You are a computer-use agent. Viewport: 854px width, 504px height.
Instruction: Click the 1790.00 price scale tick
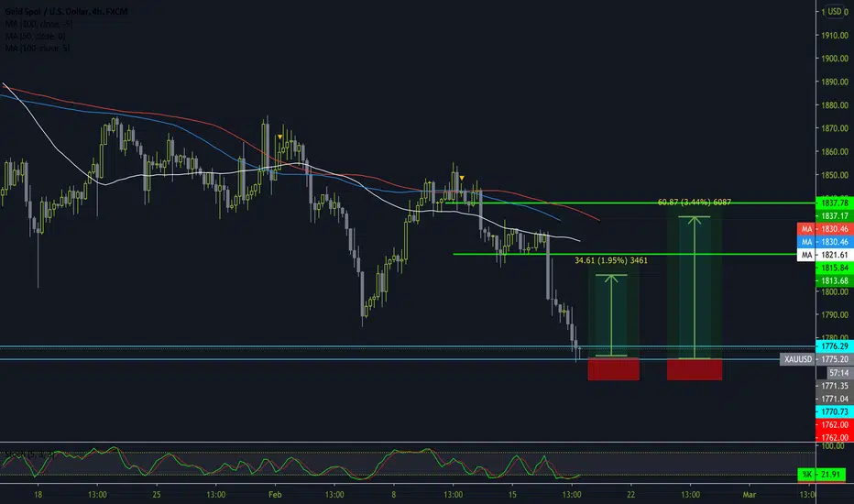835,315
